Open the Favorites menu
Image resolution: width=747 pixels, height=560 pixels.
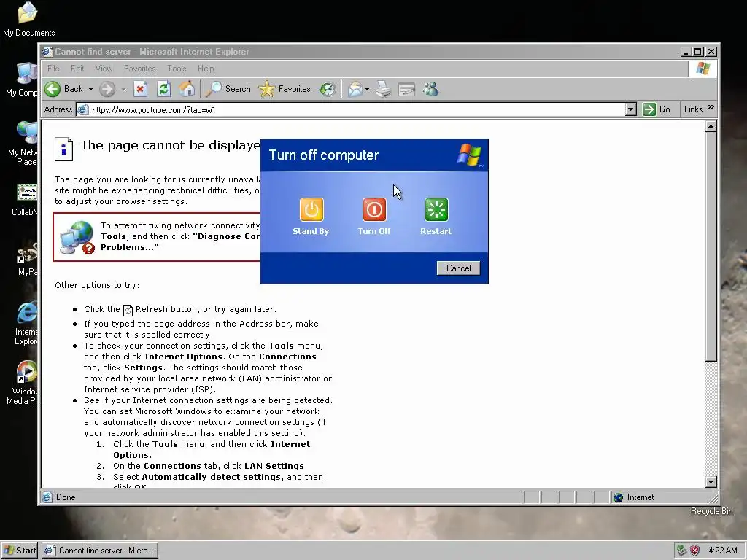[139, 69]
